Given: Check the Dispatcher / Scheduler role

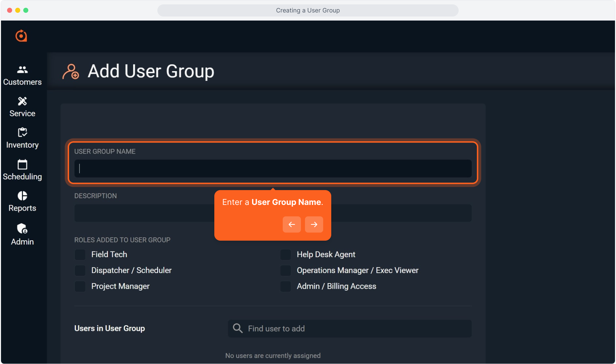Looking at the screenshot, I should click(x=80, y=270).
